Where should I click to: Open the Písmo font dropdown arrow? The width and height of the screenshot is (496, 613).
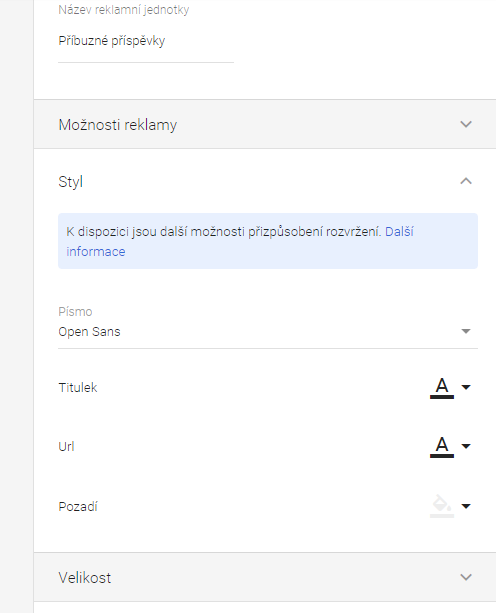click(466, 332)
